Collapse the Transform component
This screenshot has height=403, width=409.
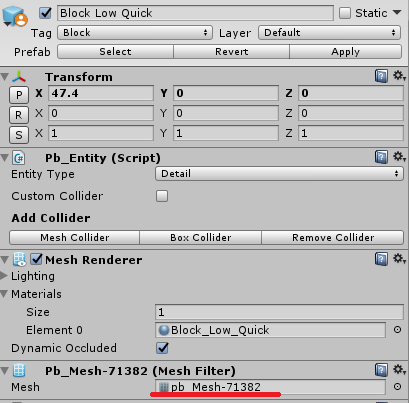coord(4,77)
